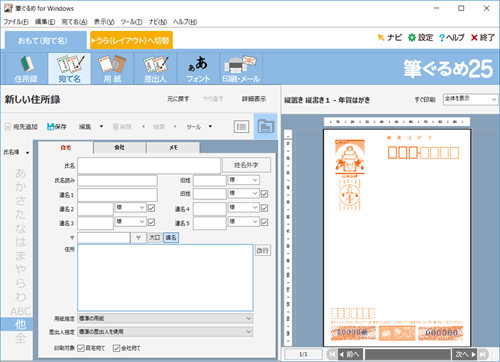500x362 pixels.
Task: Click the 前へ previous page button
Action: click(350, 354)
